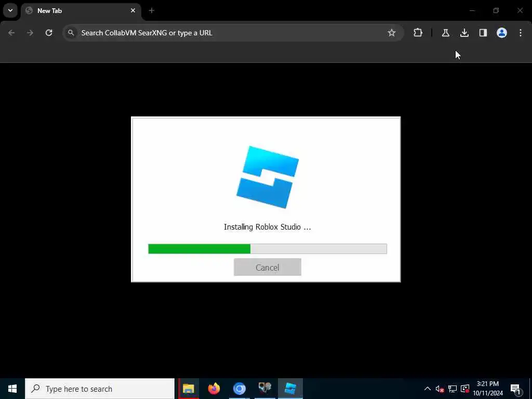
Task: Select the Roblox Studio installer taskbar icon
Action: (290, 389)
